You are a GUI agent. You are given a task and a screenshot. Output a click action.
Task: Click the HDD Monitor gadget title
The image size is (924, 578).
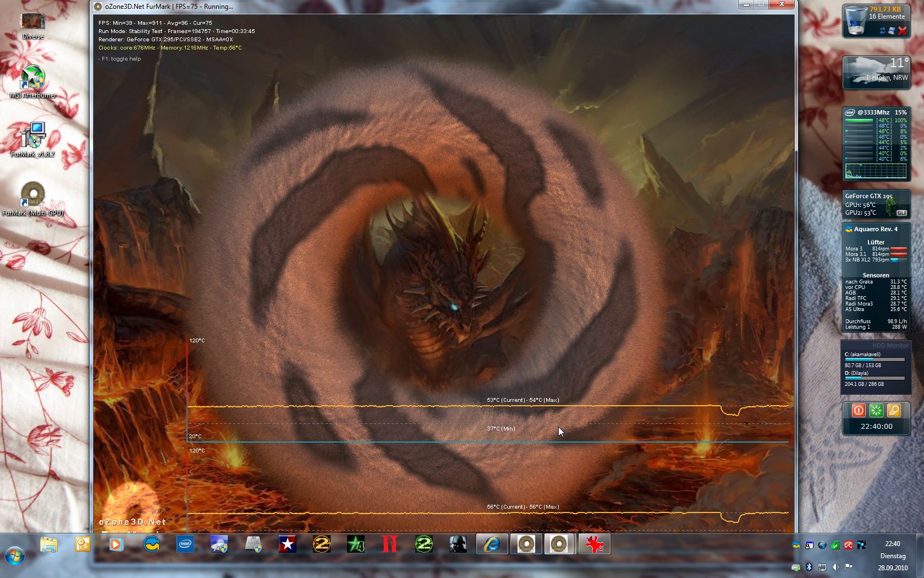click(x=890, y=346)
